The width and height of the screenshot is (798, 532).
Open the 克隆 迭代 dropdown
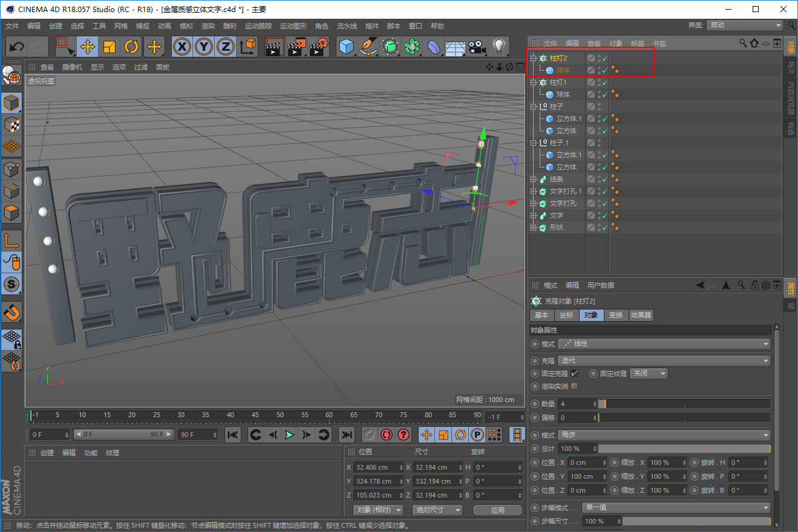pos(664,361)
